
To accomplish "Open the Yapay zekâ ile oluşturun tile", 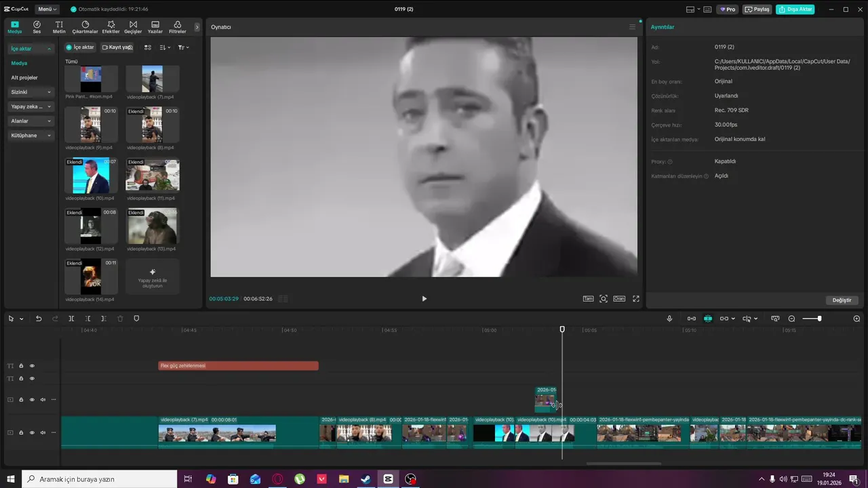I will click(x=153, y=277).
